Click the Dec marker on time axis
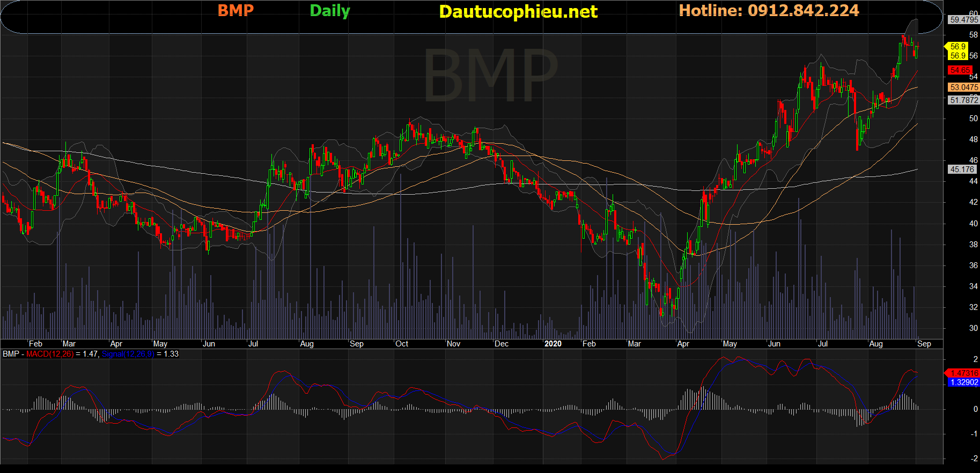The width and height of the screenshot is (980, 473). click(502, 344)
